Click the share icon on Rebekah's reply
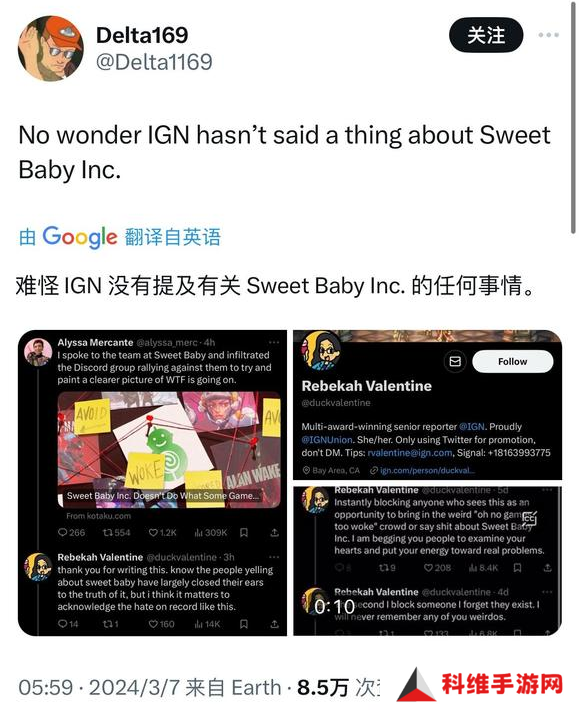 [x=274, y=624]
